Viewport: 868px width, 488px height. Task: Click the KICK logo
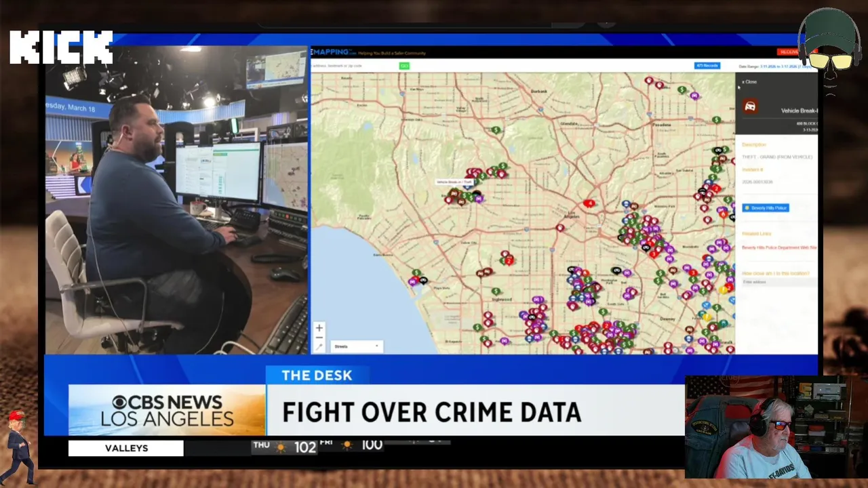[x=61, y=47]
